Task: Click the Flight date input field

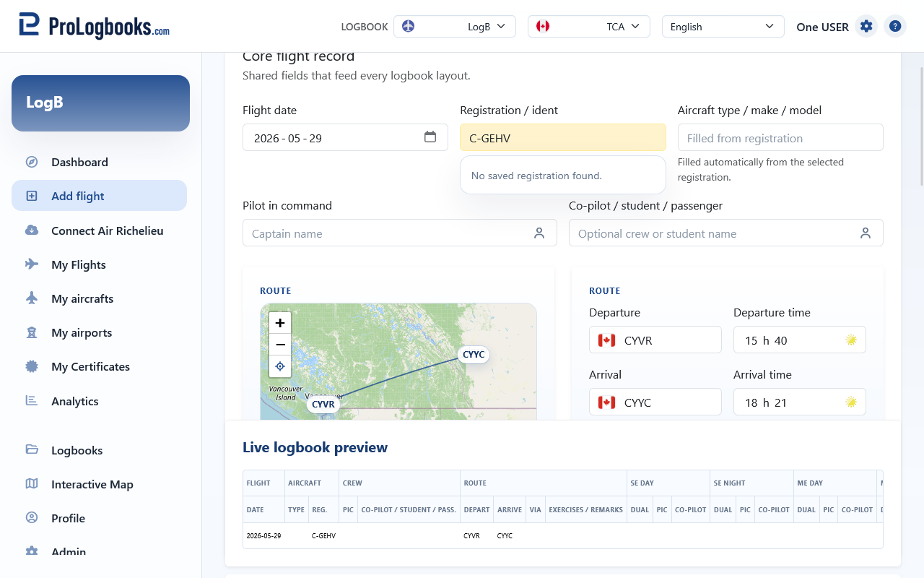Action: [345, 137]
